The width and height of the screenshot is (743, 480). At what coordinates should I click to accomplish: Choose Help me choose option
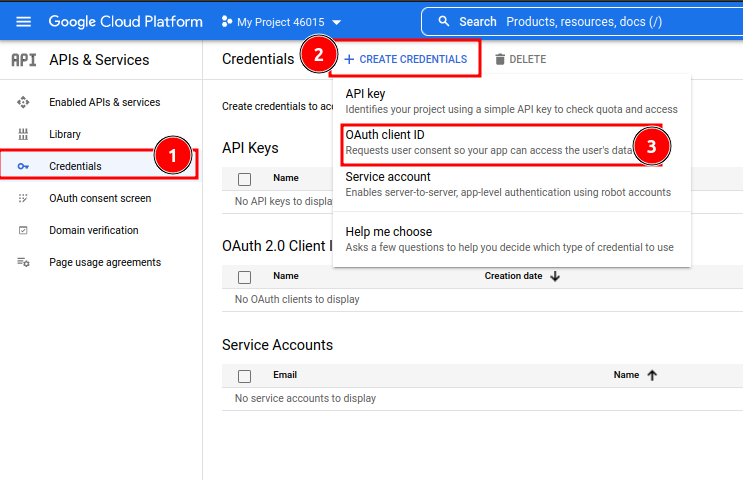point(512,239)
